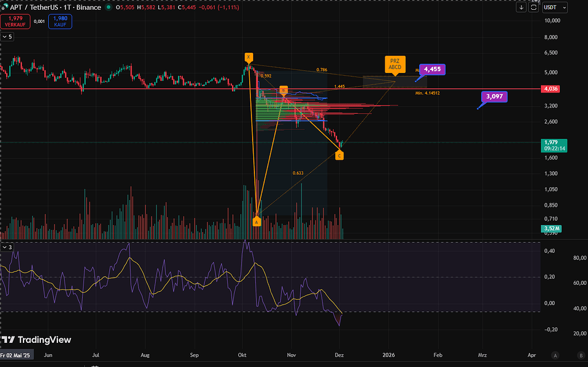Viewport: 588px width, 367px height.
Task: Click the purple 4,455 price callout
Action: [432, 69]
